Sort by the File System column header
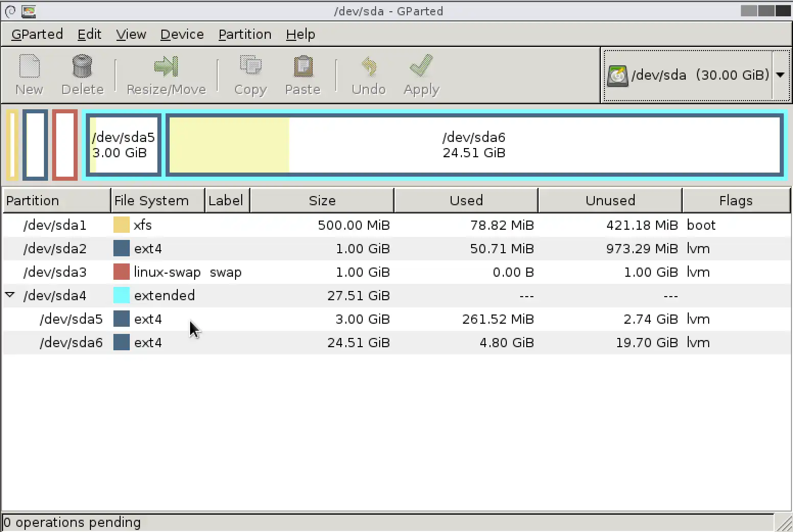The height and width of the screenshot is (532, 793). (158, 200)
